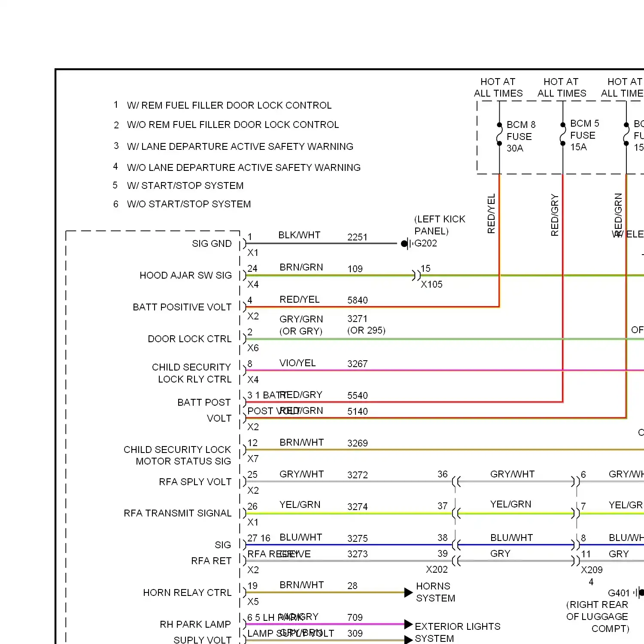Click the '(LEFT KICK PANEL)' location note
Viewport: 644px width, 644px height.
[x=440, y=225]
